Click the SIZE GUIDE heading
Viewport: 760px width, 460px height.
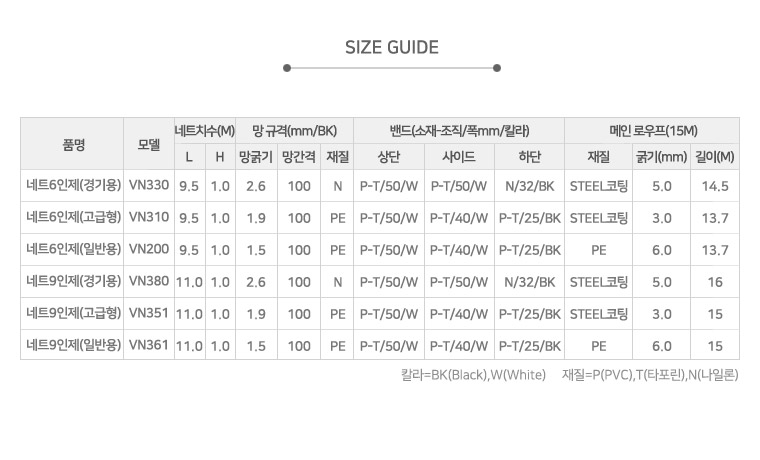(392, 47)
